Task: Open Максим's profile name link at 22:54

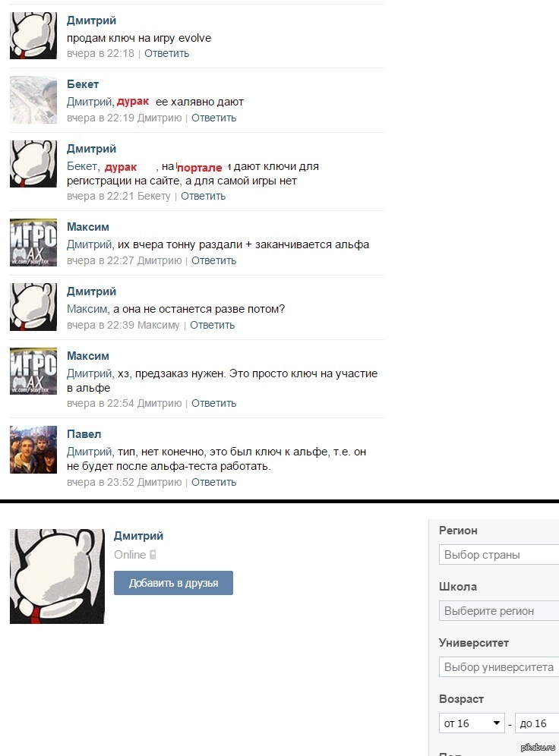Action: pyautogui.click(x=88, y=356)
